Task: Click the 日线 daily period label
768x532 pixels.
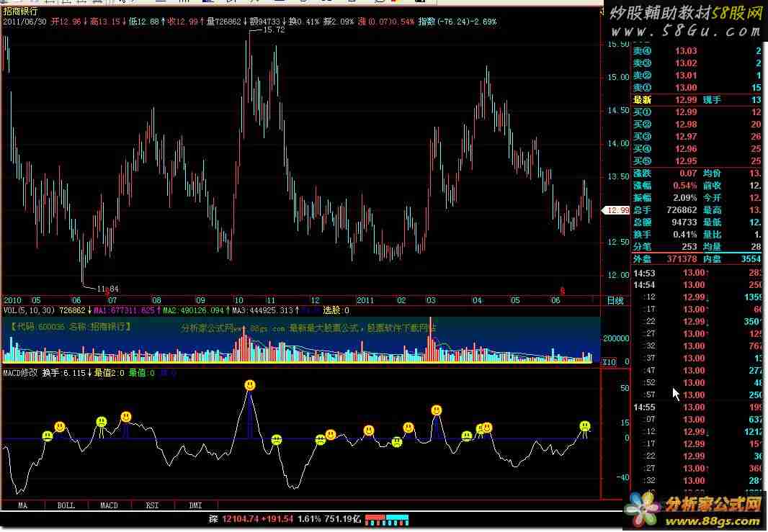Action: click(x=615, y=300)
